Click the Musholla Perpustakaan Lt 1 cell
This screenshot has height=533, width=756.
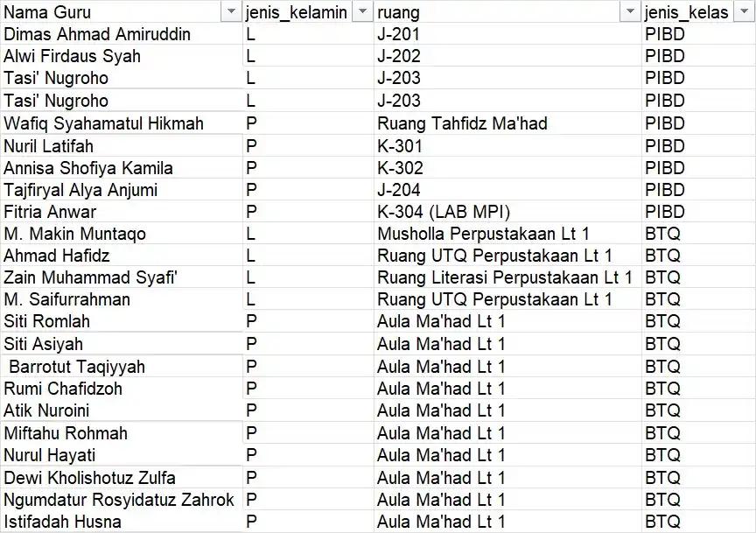click(x=507, y=234)
